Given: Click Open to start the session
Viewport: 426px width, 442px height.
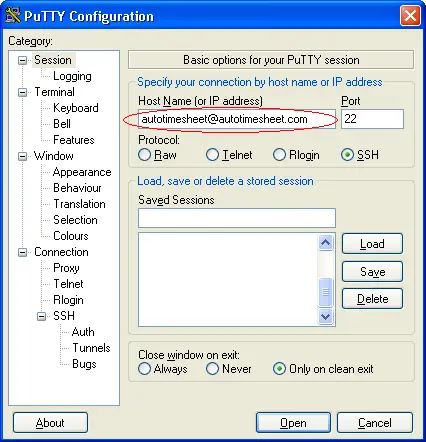Looking at the screenshot, I should (293, 423).
